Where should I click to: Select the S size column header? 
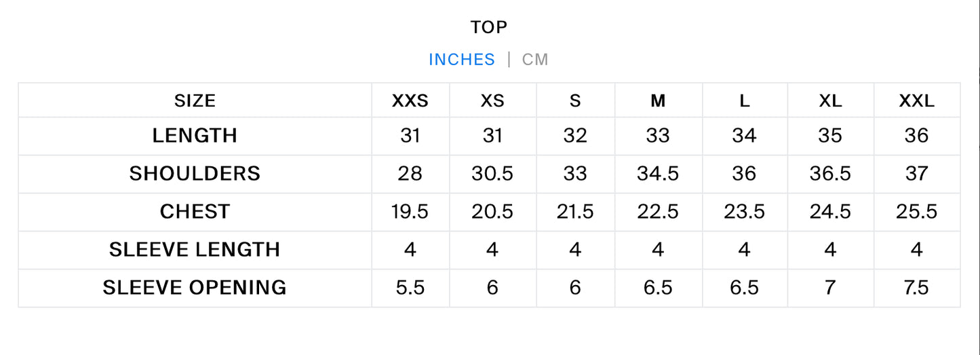click(575, 101)
